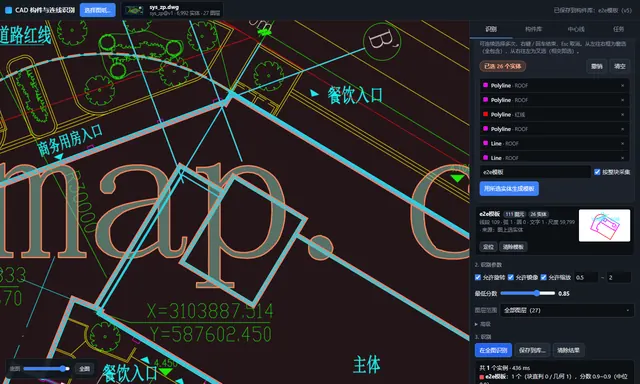This screenshot has width=640, height=384.
Task: Click the 主体 label on canvas
Action: click(x=367, y=364)
